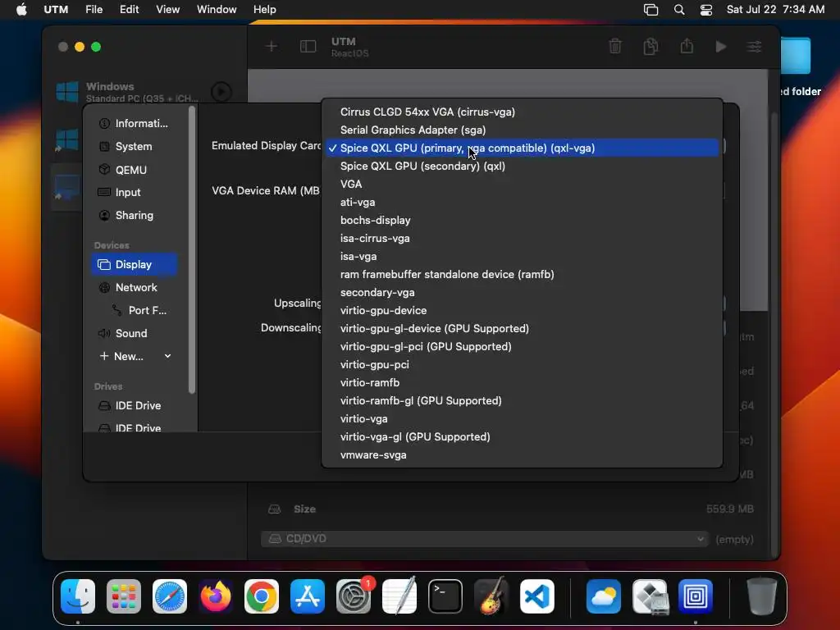Select virtio-gpu-device option
840x630 pixels.
tap(522, 311)
